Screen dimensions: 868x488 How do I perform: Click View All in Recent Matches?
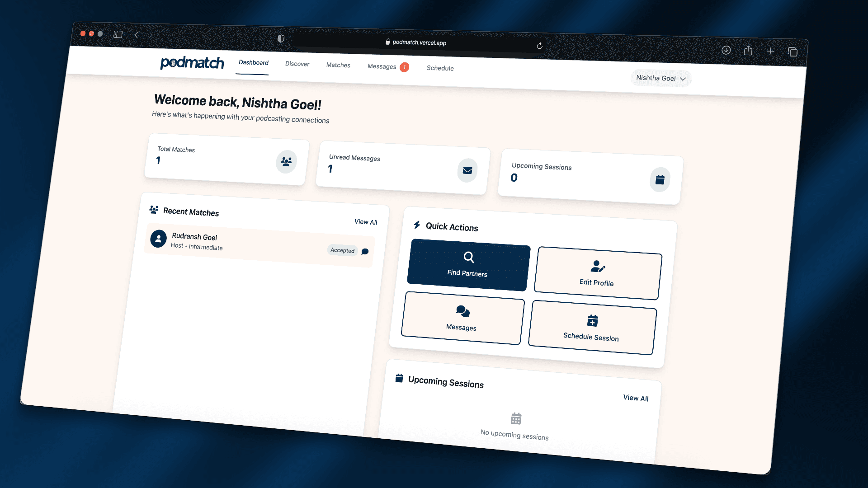click(366, 222)
